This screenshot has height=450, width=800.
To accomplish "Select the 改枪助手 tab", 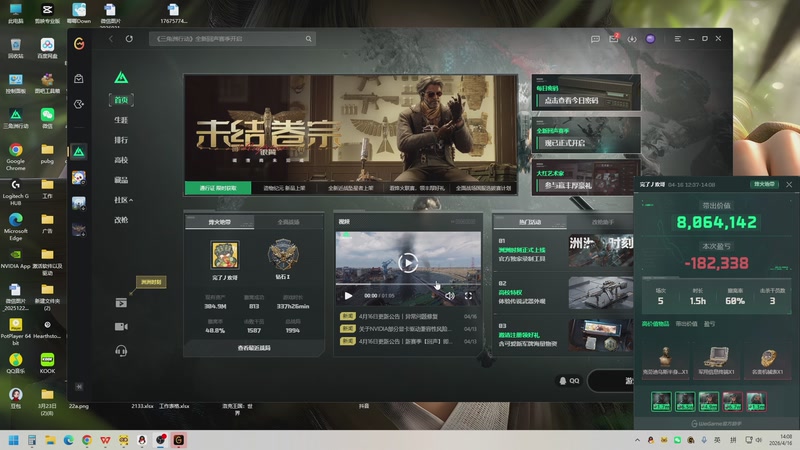I will pos(603,222).
